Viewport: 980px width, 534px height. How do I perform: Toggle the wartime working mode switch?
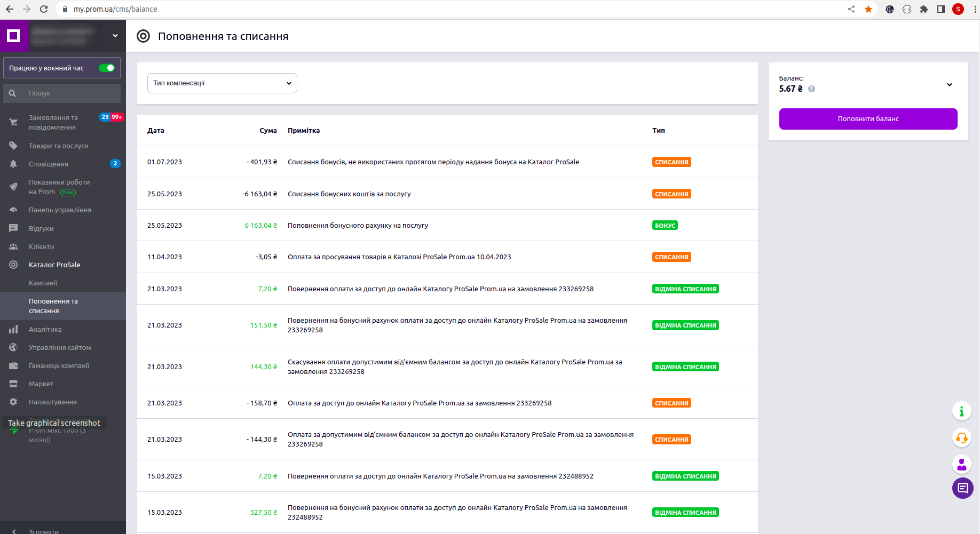107,68
